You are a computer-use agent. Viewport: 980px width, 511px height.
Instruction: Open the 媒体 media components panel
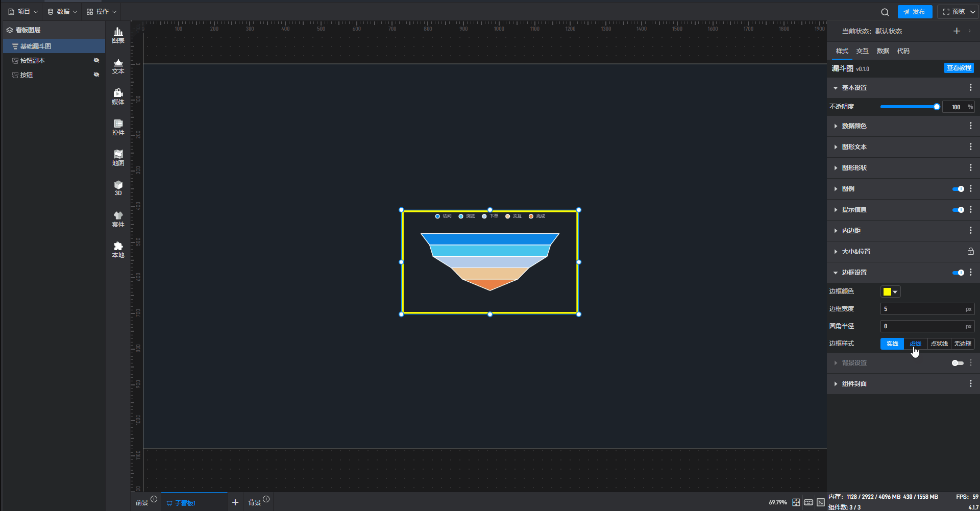tap(118, 96)
